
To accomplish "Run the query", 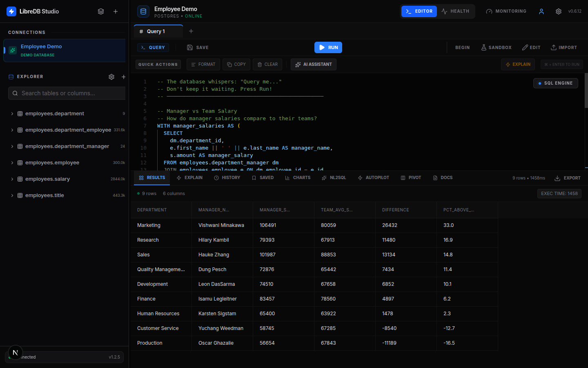I will coord(328,47).
